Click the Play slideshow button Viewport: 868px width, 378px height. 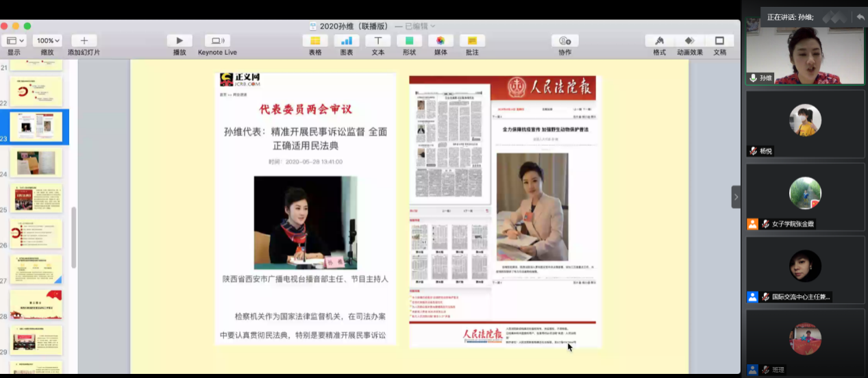point(179,41)
